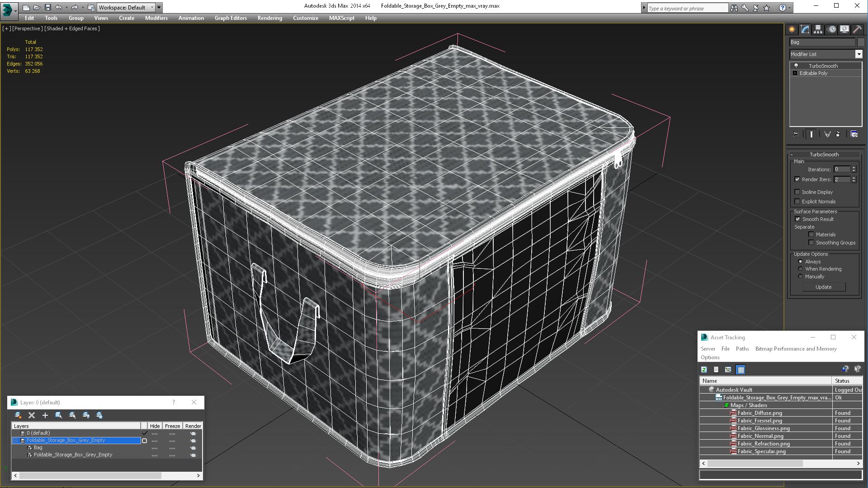
Task: Open the MAXScript menu
Action: click(342, 18)
